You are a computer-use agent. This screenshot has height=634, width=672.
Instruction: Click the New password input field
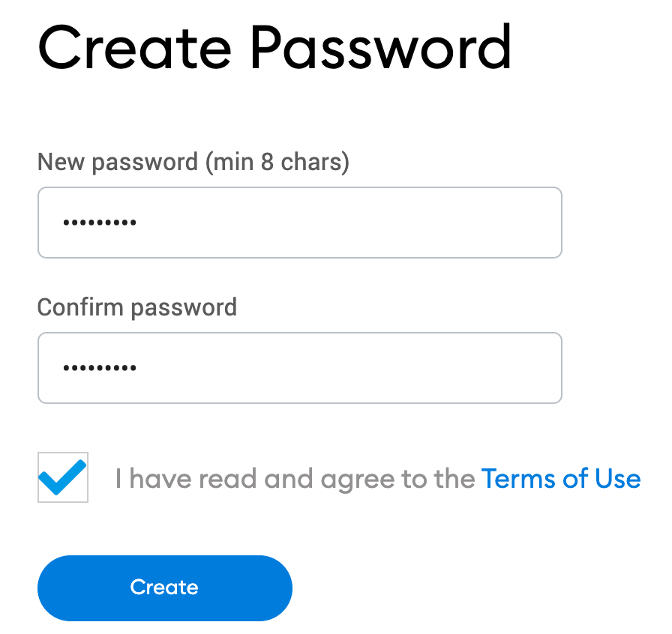(300, 223)
